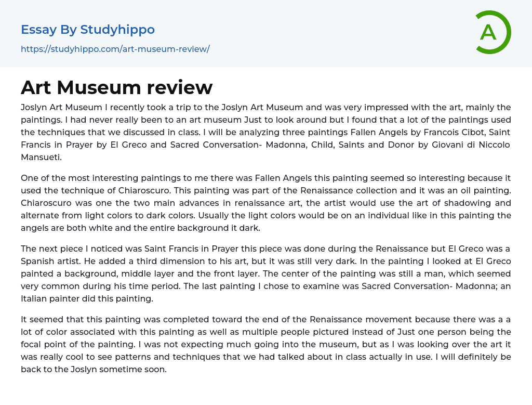The width and height of the screenshot is (532, 405).
Task: Click "Italian painter did this painting." text
Action: click(86, 298)
